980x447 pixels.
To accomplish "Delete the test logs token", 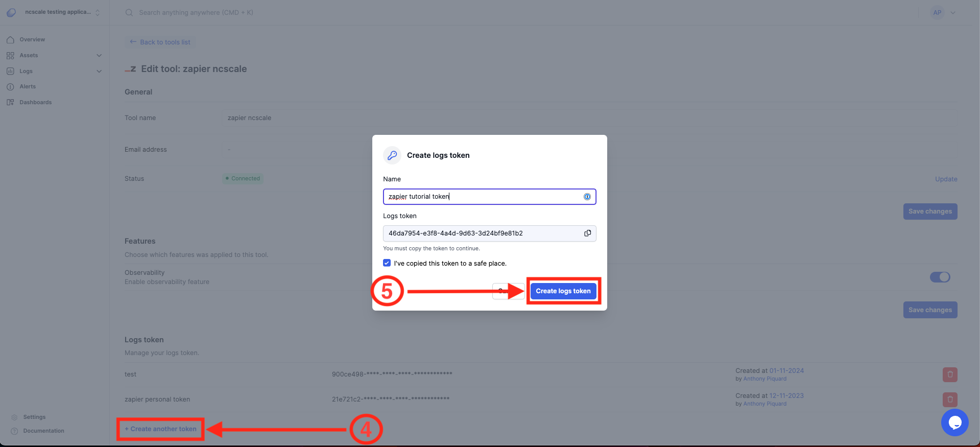I will click(x=950, y=374).
